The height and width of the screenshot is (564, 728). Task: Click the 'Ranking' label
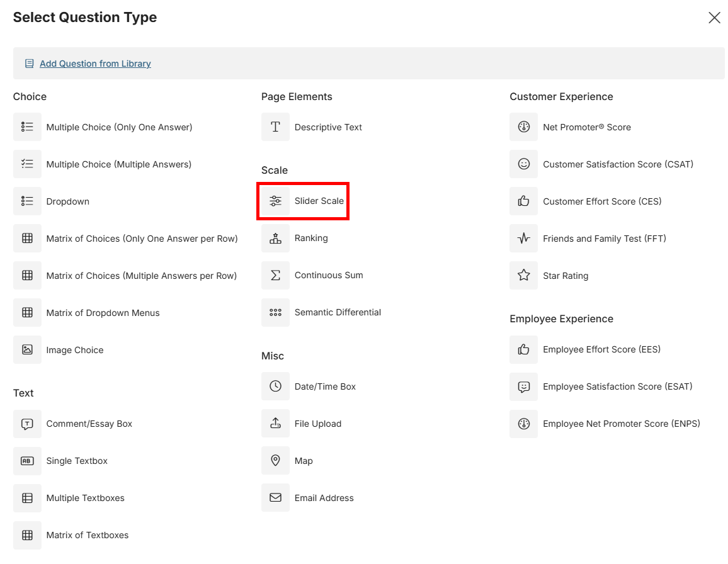coord(311,238)
